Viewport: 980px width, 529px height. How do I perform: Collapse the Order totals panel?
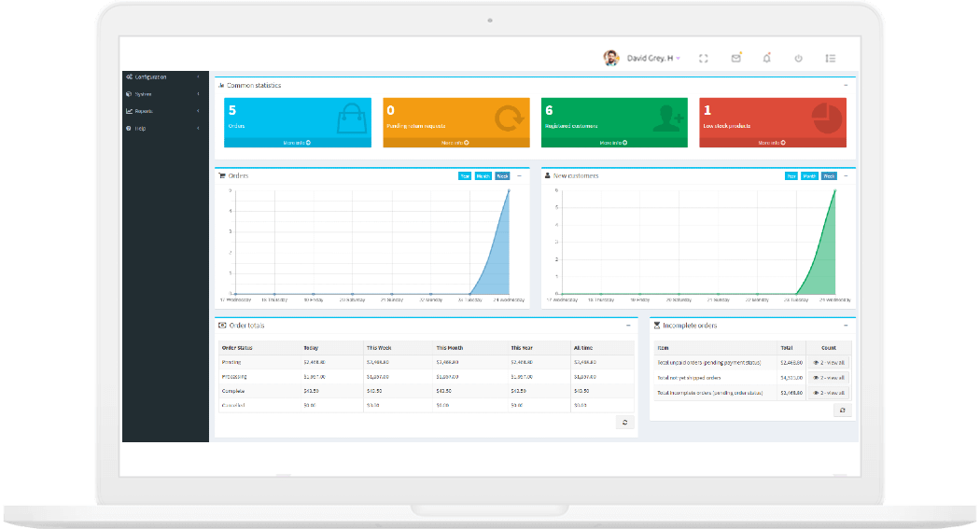628,325
